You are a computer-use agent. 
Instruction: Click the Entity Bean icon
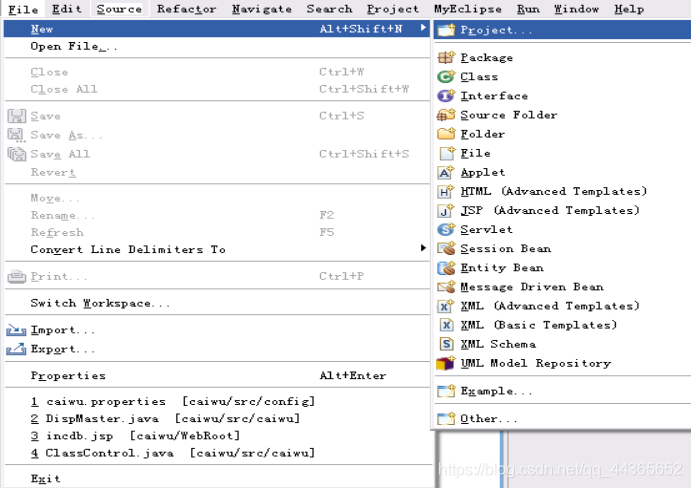click(x=446, y=268)
